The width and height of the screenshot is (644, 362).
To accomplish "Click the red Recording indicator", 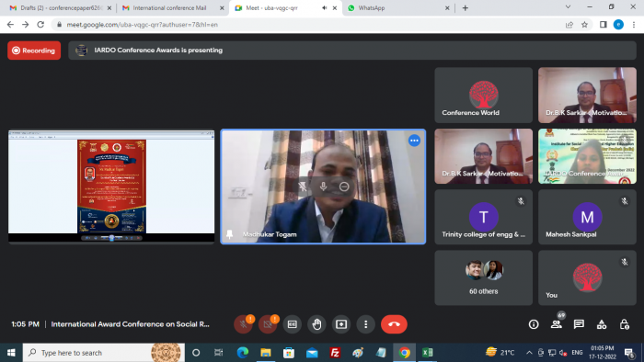I will pos(34,51).
